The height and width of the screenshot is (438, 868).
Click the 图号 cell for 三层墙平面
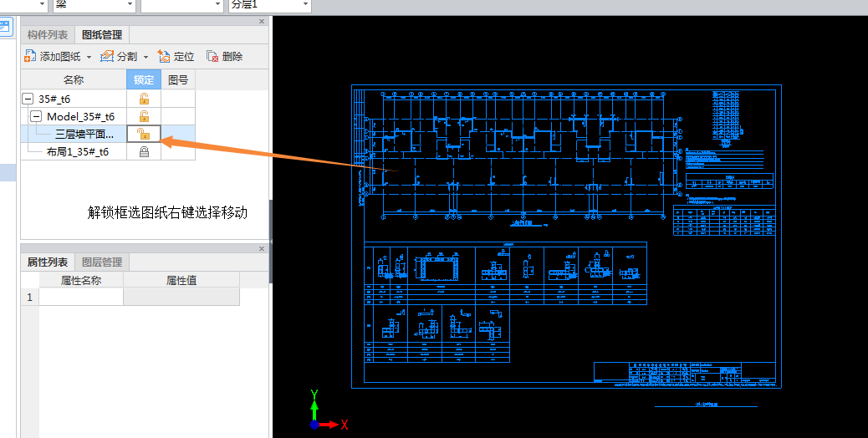(178, 134)
